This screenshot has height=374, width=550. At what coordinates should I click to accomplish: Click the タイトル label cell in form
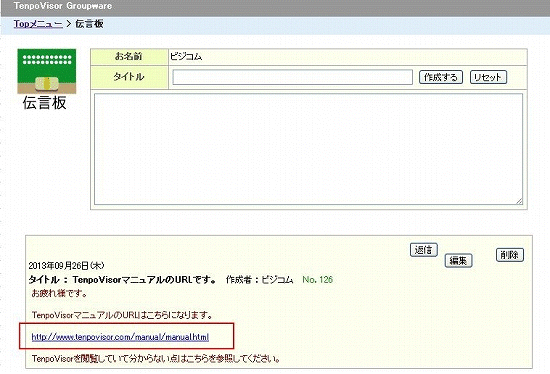129,77
